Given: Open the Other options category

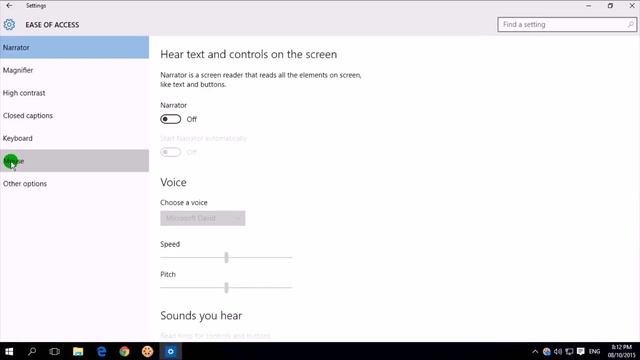Looking at the screenshot, I should pos(74,184).
